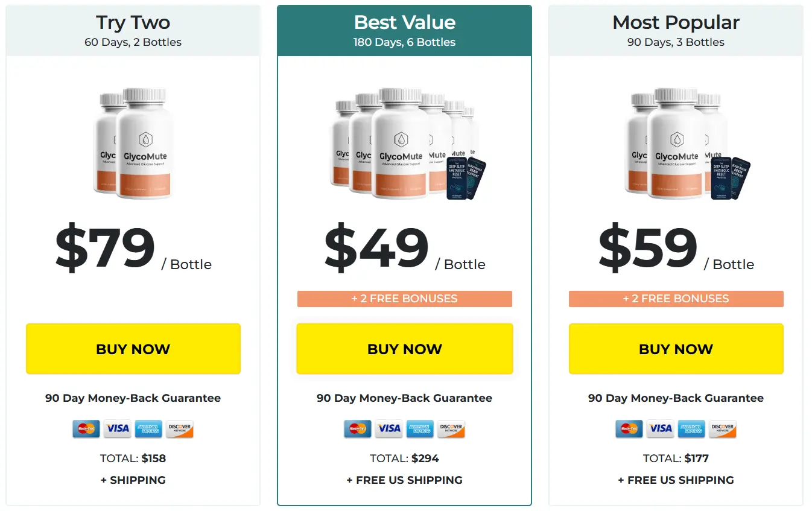Select the Visa payment icon in Best Value column
Image resolution: width=812 pixels, height=511 pixels.
pos(389,428)
